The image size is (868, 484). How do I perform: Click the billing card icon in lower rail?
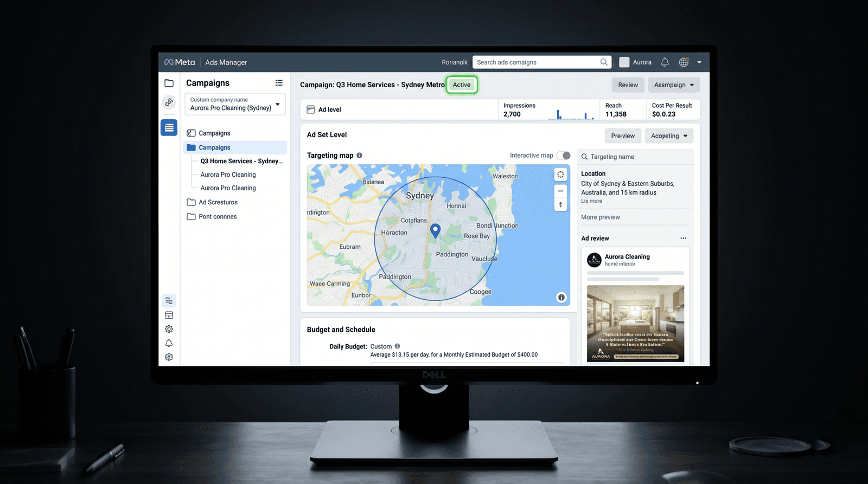(x=169, y=315)
